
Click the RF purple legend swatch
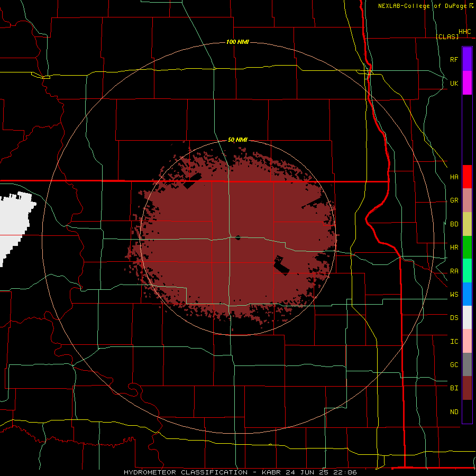pos(467,59)
